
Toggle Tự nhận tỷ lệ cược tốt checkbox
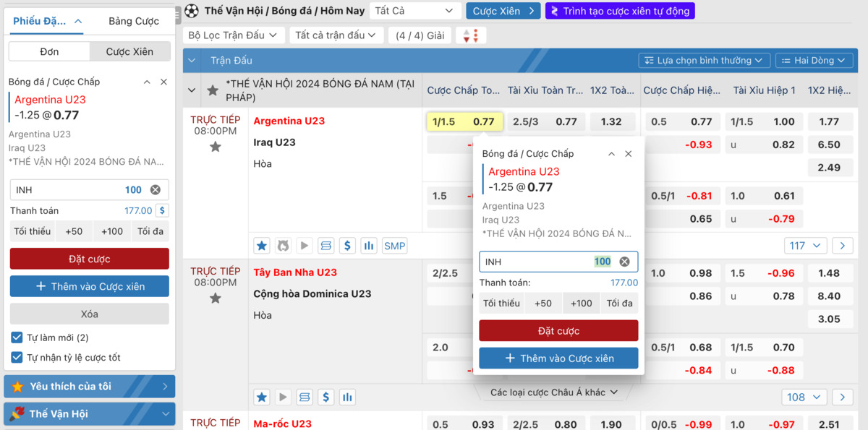tap(17, 358)
